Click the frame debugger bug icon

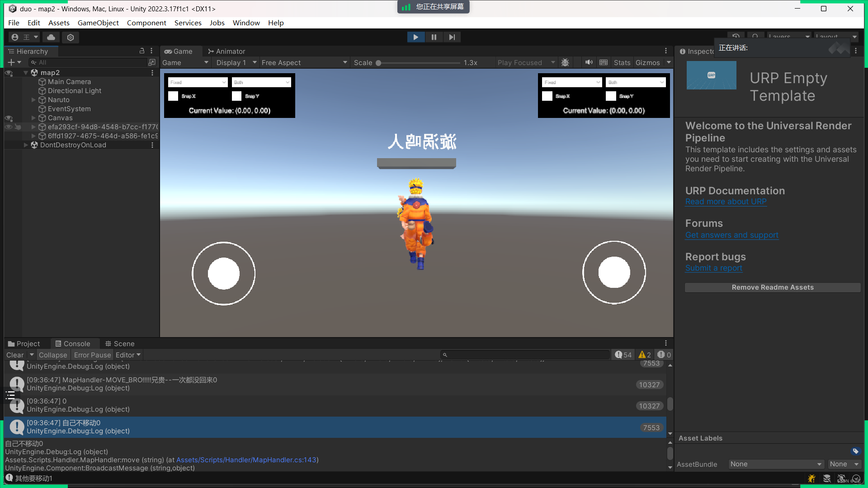565,62
